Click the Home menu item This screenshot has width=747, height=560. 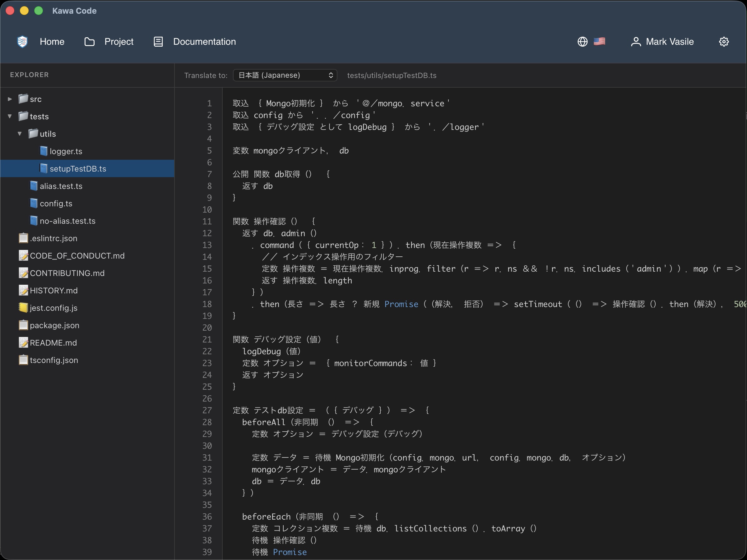(52, 41)
